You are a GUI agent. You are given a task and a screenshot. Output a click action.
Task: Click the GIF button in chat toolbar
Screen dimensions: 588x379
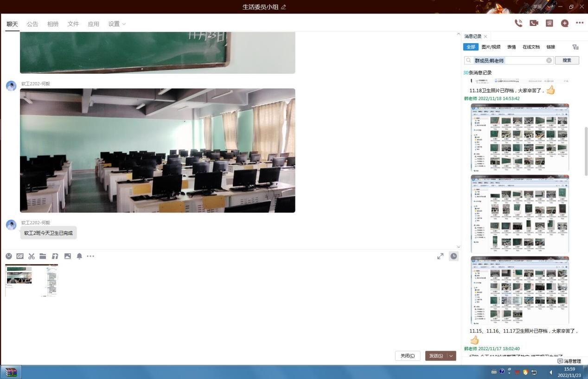coord(20,256)
